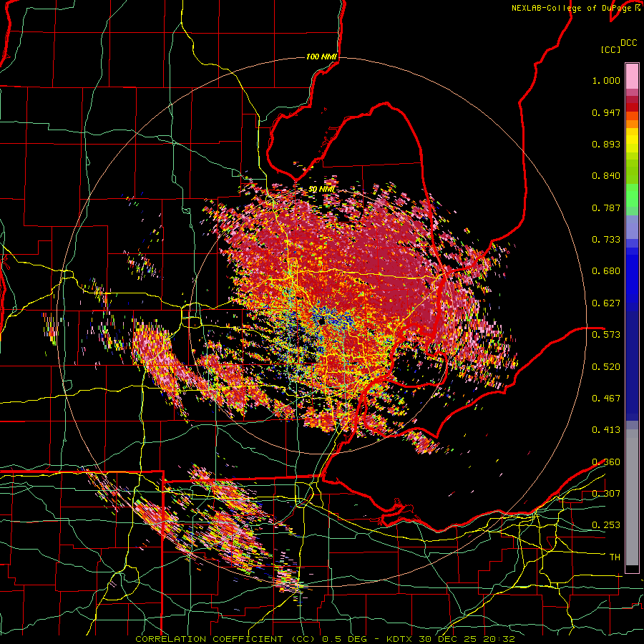Image resolution: width=644 pixels, height=644 pixels.
Task: Click the 0.947 legend value
Action: click(606, 112)
